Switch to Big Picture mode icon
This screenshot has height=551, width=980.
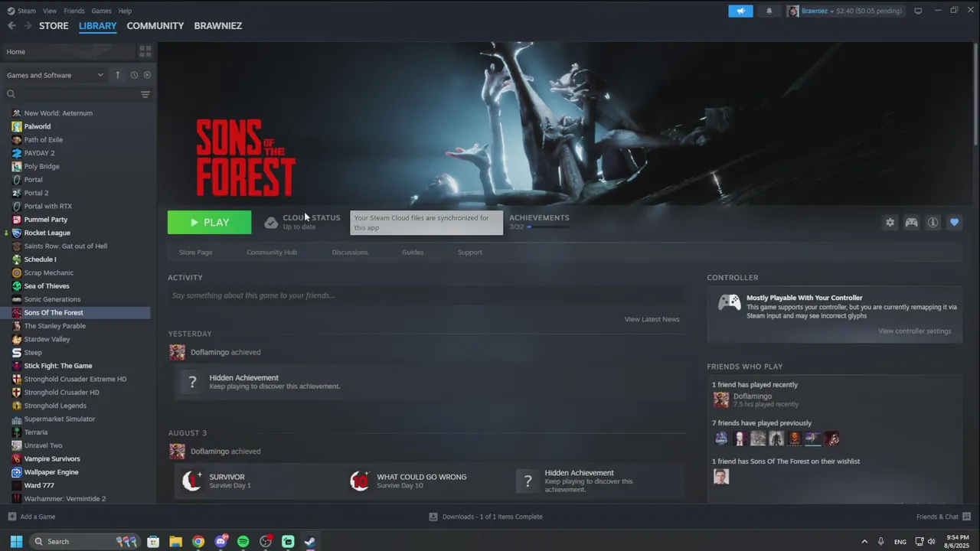pyautogui.click(x=918, y=11)
